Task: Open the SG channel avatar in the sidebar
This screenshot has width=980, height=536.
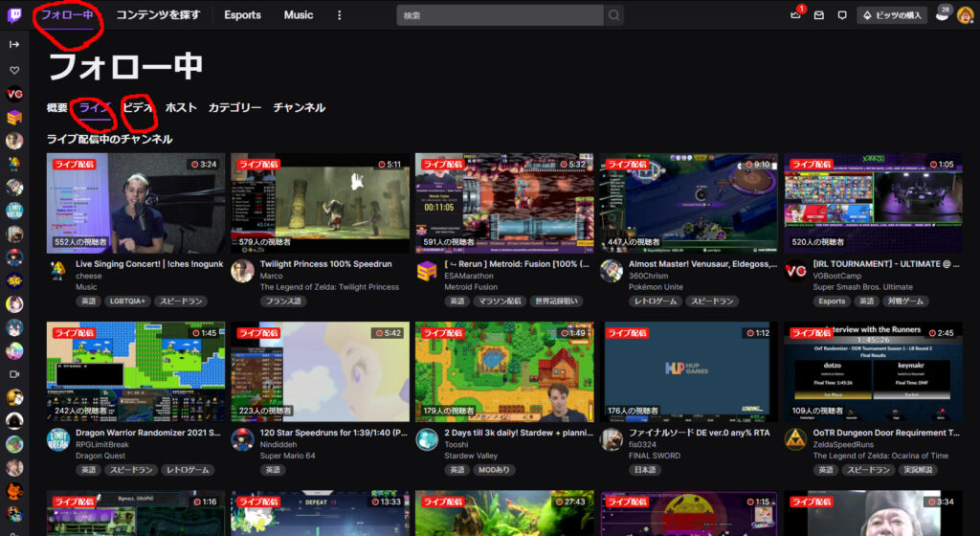Action: click(14, 281)
